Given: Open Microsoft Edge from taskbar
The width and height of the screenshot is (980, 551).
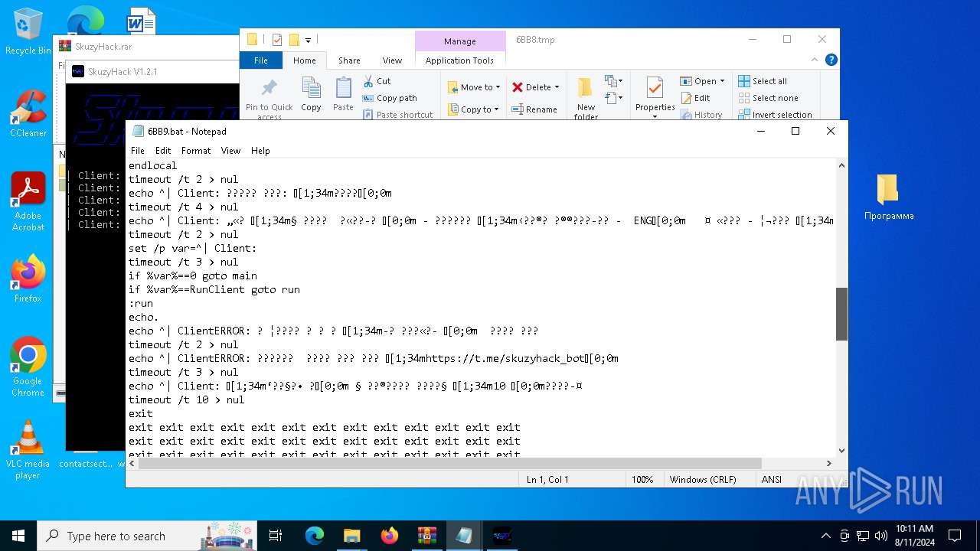Looking at the screenshot, I should tap(315, 536).
